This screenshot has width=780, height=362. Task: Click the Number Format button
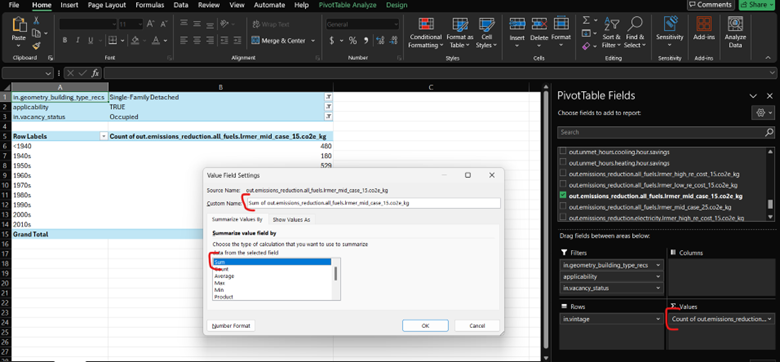pos(231,326)
